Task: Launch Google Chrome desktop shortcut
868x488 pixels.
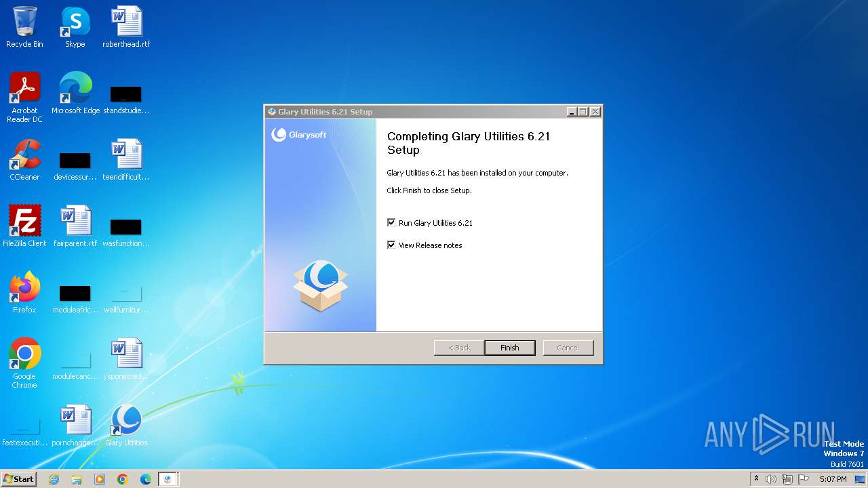Action: [24, 363]
